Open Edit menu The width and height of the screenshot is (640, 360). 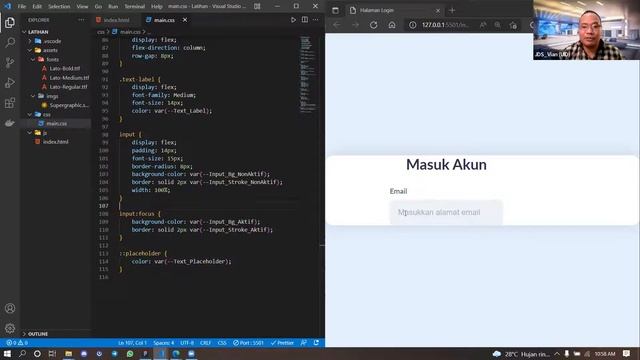point(37,7)
